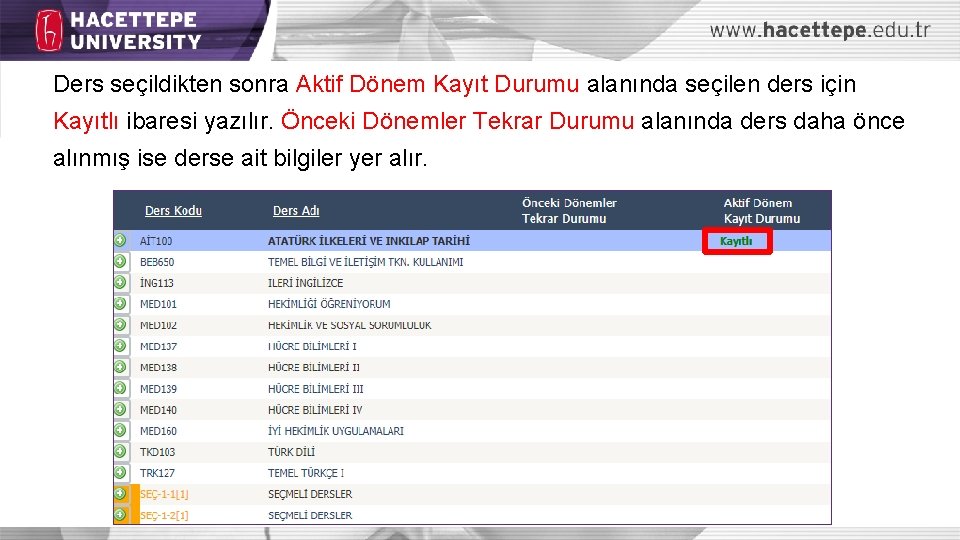The height and width of the screenshot is (540, 960).
Task: Click the add icon in the MED102 row
Action: [x=120, y=324]
